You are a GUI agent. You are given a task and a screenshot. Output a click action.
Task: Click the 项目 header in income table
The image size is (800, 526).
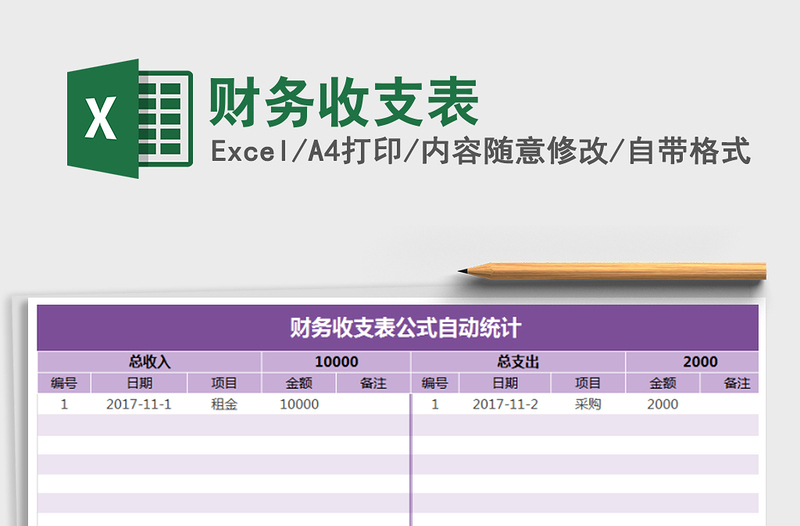[x=224, y=383]
